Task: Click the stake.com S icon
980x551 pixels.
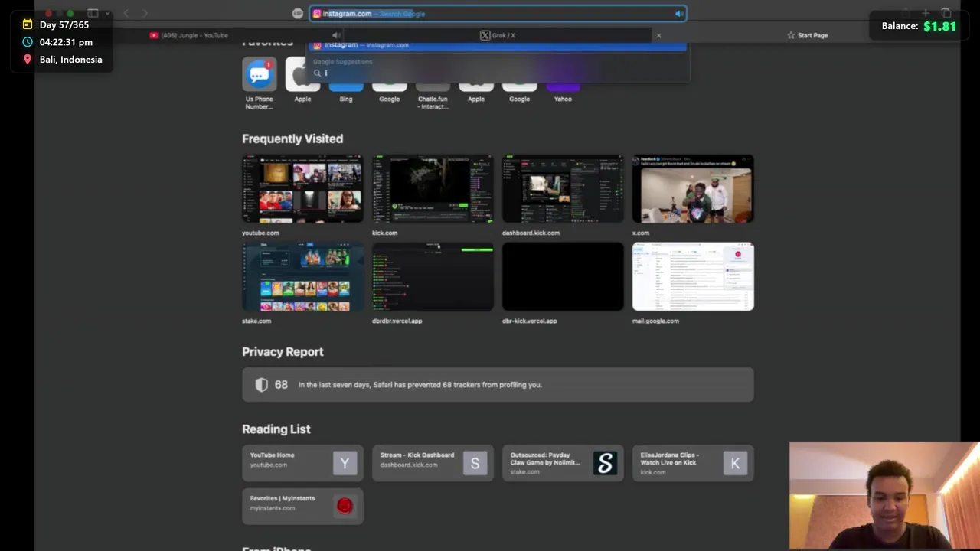Action: [x=605, y=463]
